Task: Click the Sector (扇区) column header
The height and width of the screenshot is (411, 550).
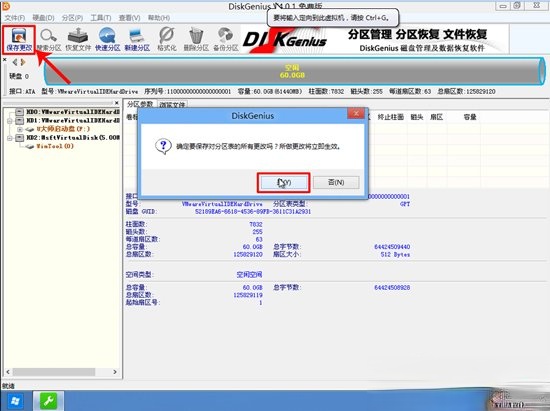Action: [x=436, y=117]
